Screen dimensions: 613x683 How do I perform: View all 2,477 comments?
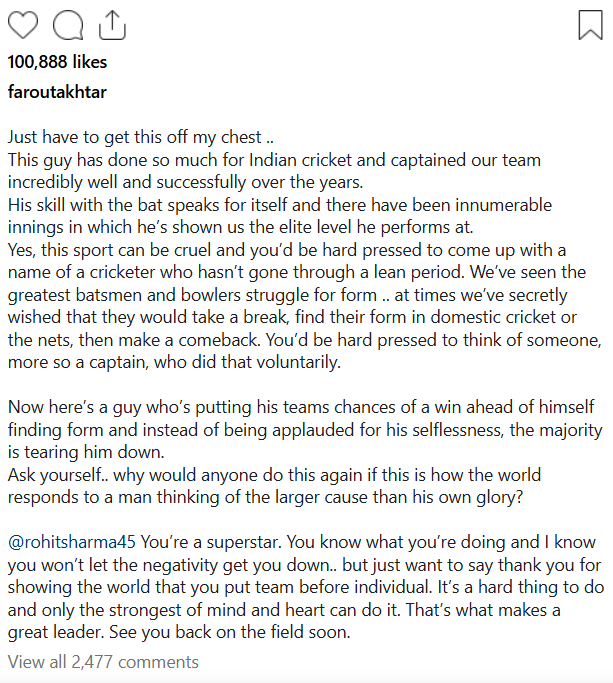[x=103, y=662]
